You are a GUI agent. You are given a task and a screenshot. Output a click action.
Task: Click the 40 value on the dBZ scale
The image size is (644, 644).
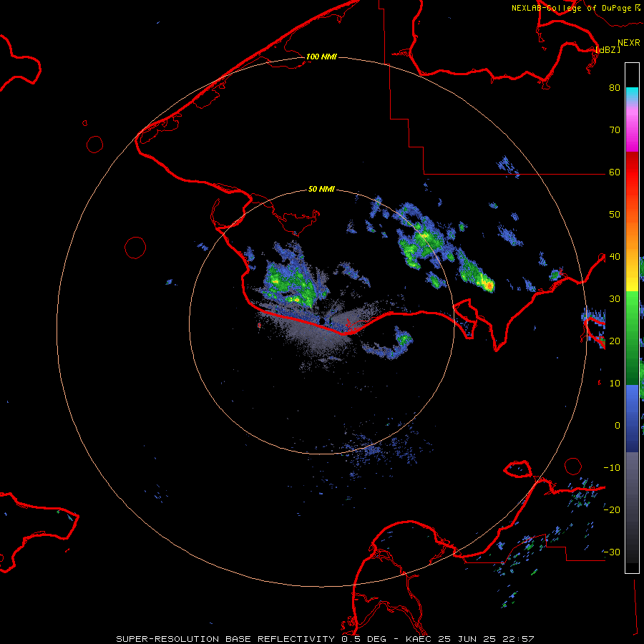tap(615, 257)
